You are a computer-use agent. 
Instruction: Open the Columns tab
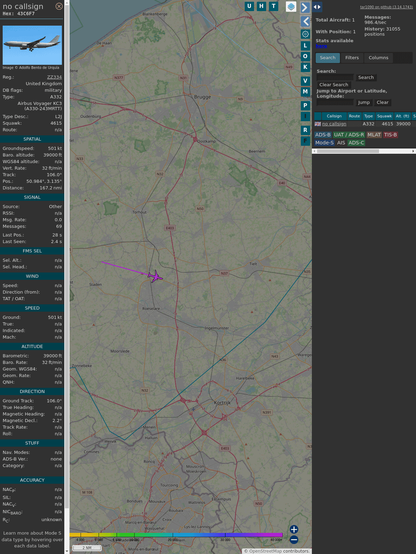[378, 58]
